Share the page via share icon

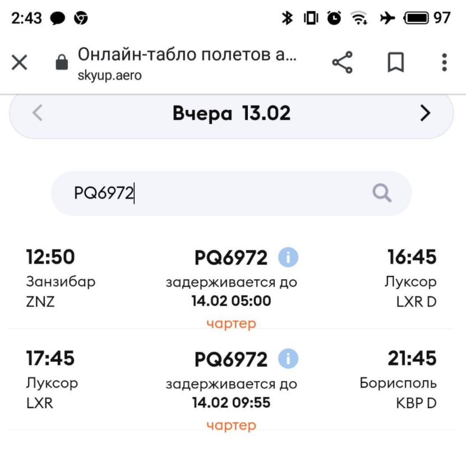tap(343, 62)
